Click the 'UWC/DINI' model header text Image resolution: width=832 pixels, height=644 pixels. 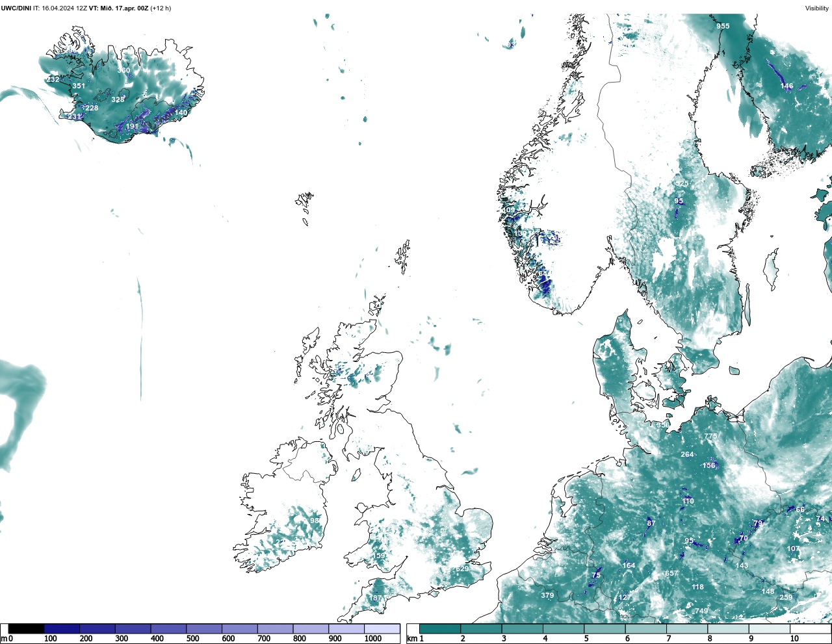point(16,8)
